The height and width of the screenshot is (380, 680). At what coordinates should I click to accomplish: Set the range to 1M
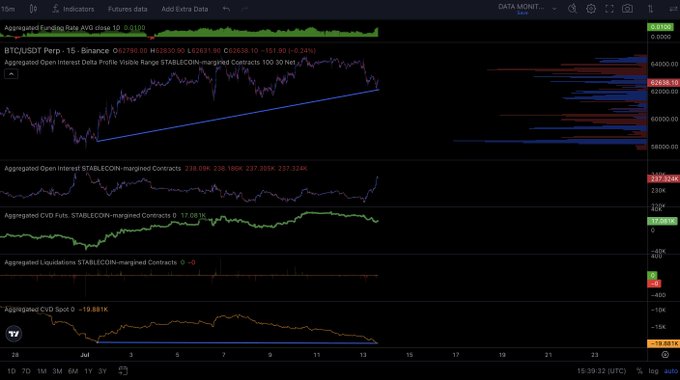pos(42,371)
